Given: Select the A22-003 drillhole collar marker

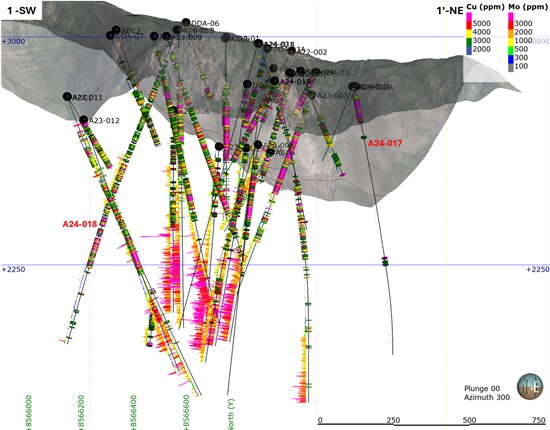Looking at the screenshot, I should pos(311,95).
